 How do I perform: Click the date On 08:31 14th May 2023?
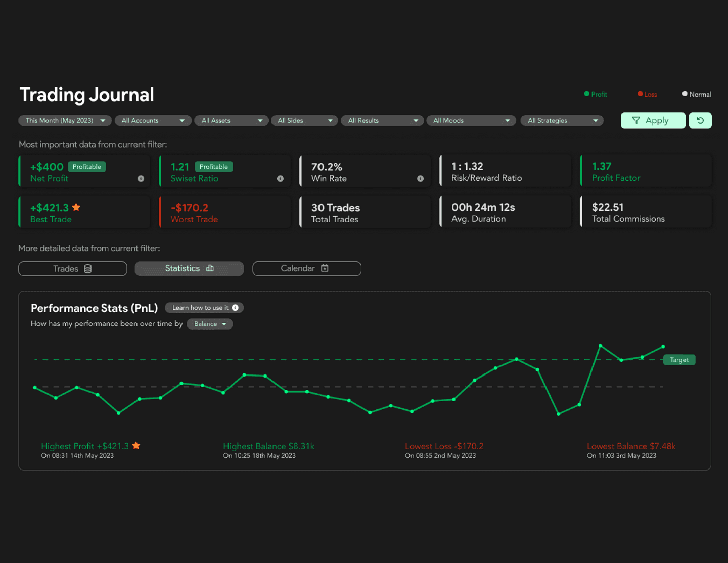77,456
